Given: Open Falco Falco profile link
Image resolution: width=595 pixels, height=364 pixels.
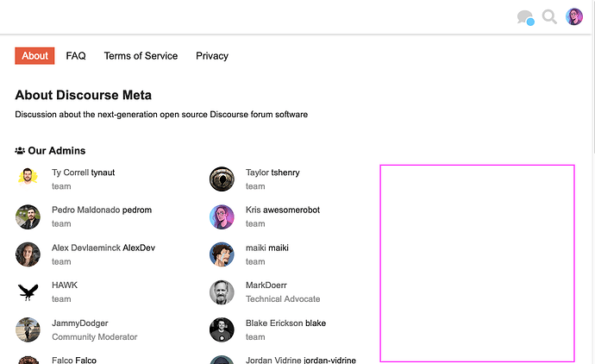Looking at the screenshot, I should (x=74, y=360).
